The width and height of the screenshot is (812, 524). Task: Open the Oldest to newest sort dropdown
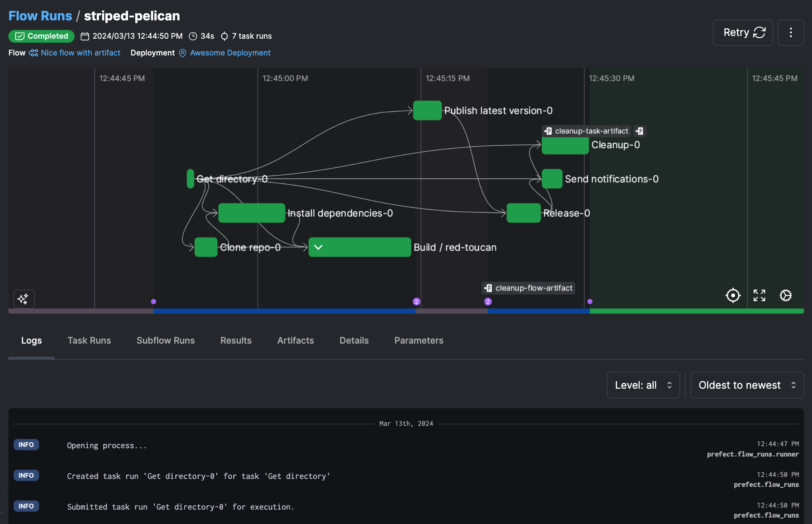click(747, 385)
